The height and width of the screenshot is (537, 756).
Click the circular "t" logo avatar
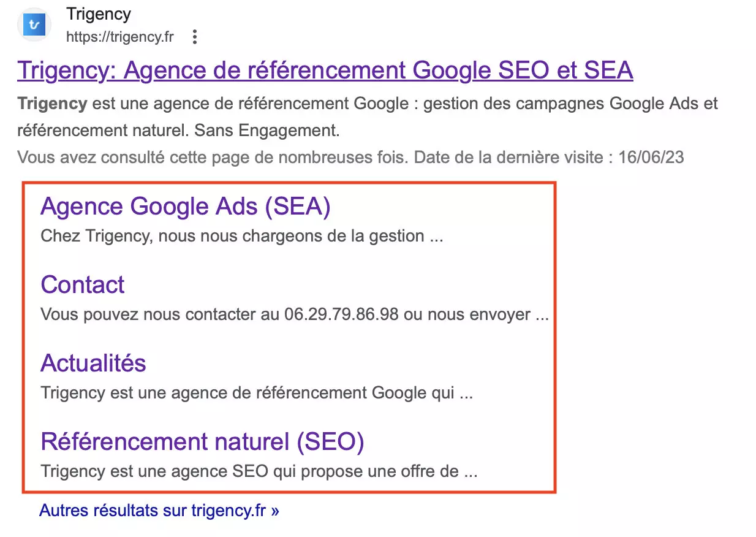34,25
